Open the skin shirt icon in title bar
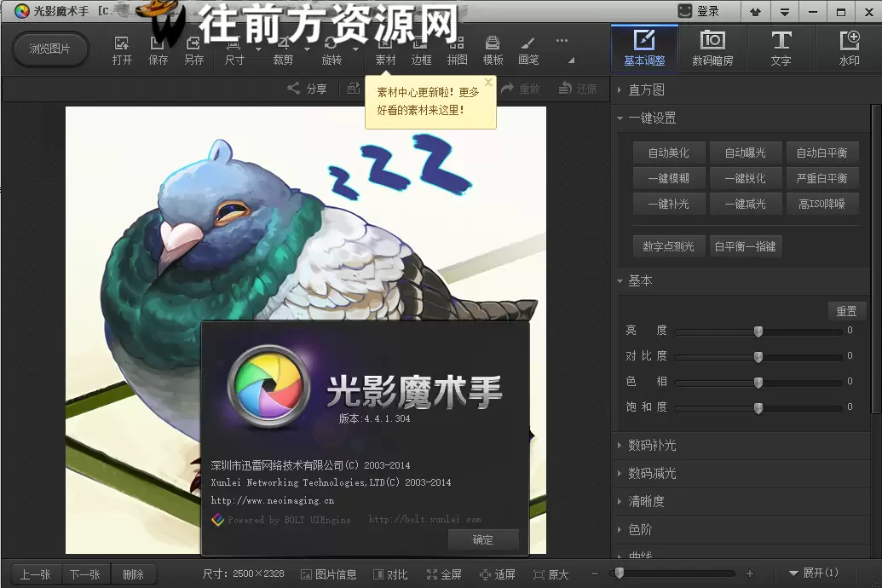The image size is (882, 588). point(755,11)
